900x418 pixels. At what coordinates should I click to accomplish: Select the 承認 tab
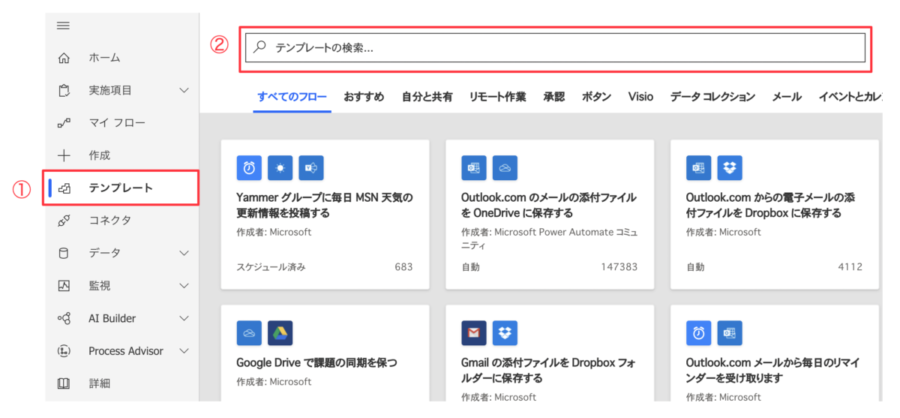click(554, 96)
